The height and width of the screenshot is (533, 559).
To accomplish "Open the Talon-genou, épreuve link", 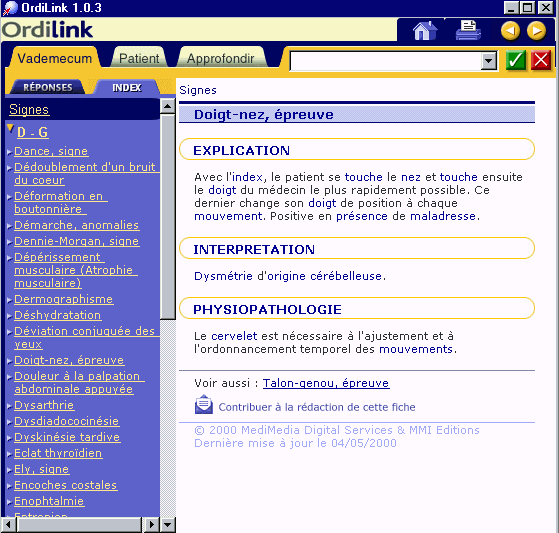I will click(326, 383).
